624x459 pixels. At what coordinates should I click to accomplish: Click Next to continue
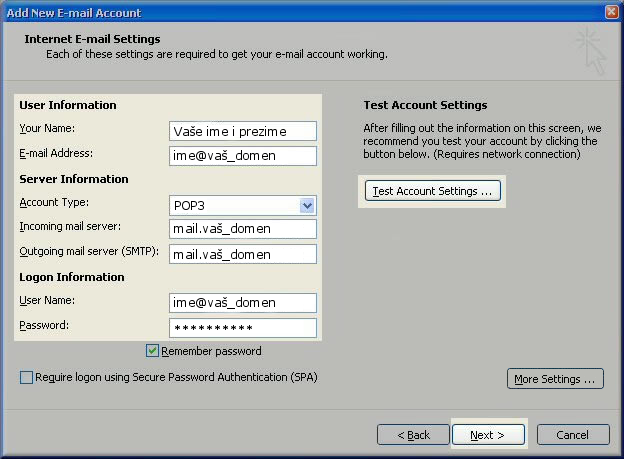click(488, 435)
